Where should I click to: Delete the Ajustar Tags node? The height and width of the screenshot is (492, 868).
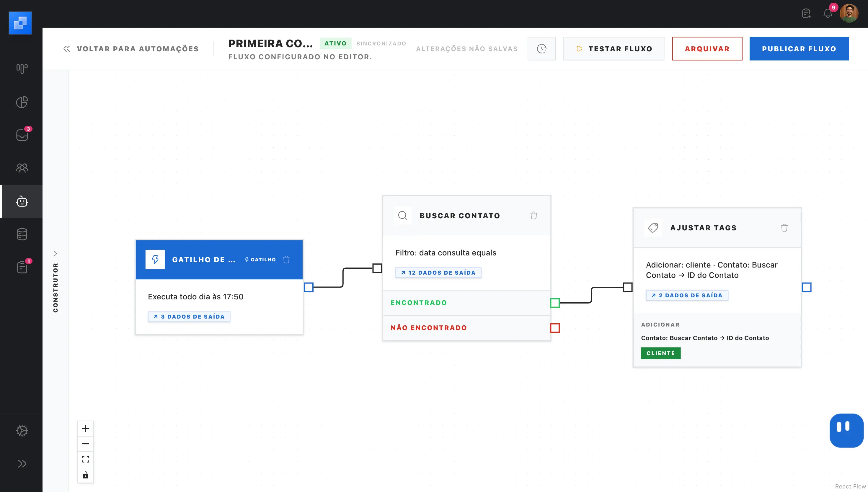point(784,228)
